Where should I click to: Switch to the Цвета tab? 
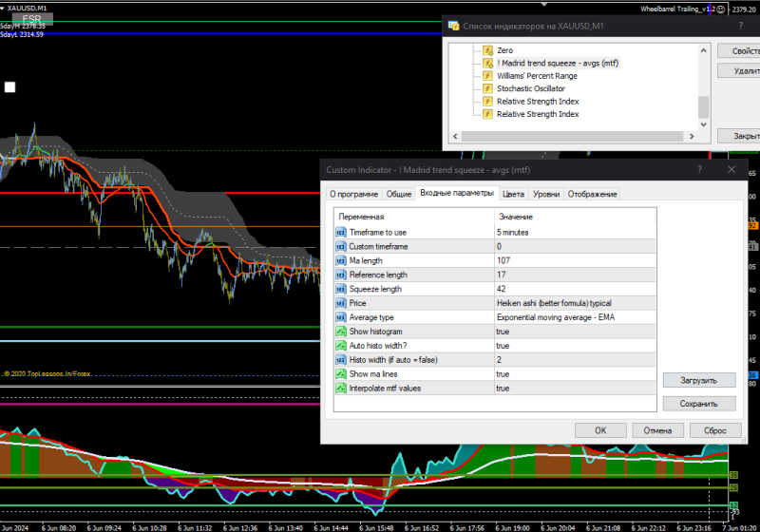tap(513, 194)
